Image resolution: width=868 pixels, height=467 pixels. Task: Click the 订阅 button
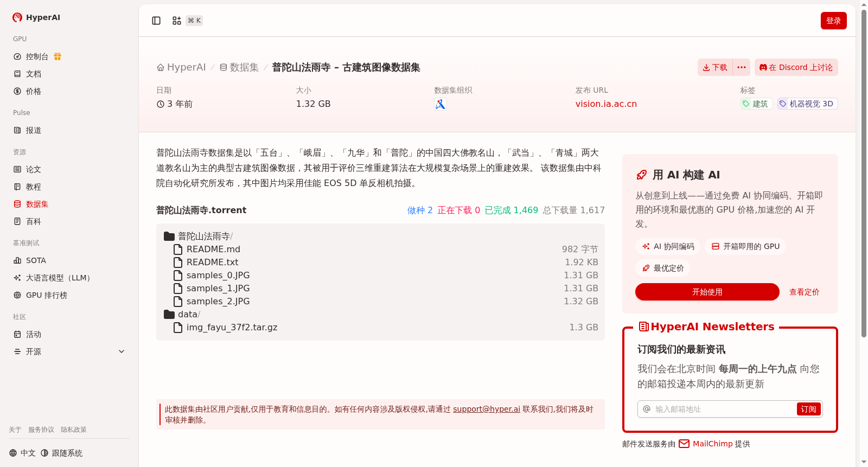(809, 409)
